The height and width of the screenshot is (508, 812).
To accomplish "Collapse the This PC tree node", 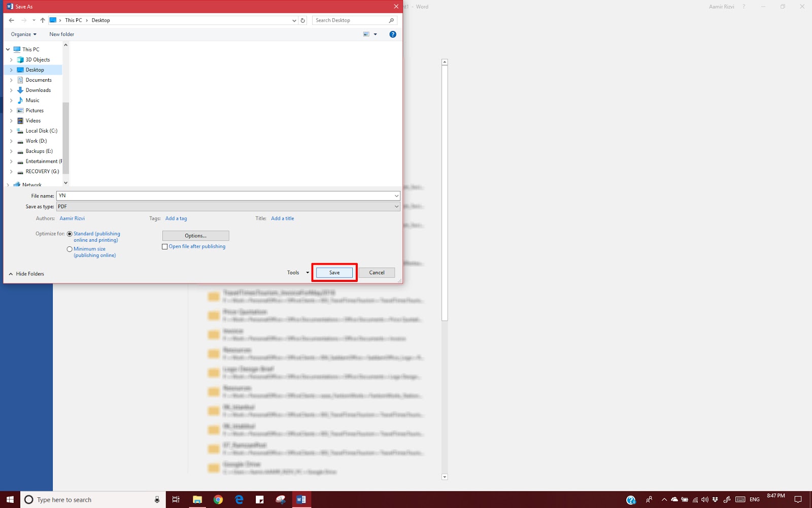I will [x=8, y=49].
